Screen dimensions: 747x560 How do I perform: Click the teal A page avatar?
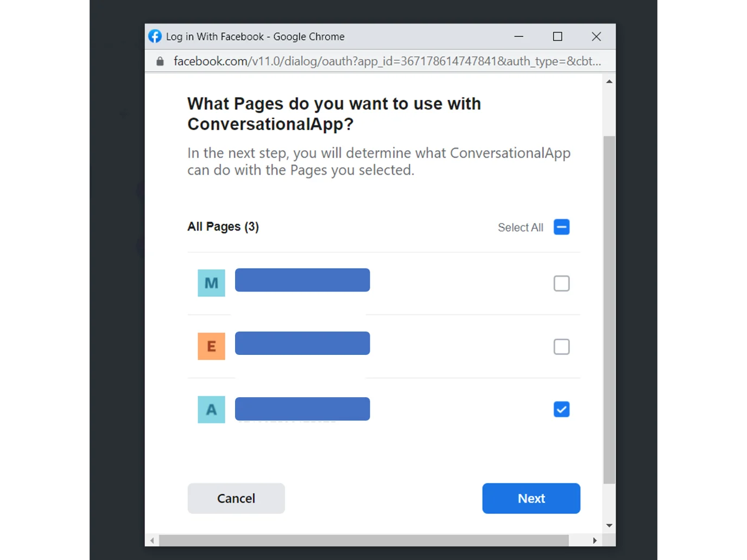(x=211, y=410)
